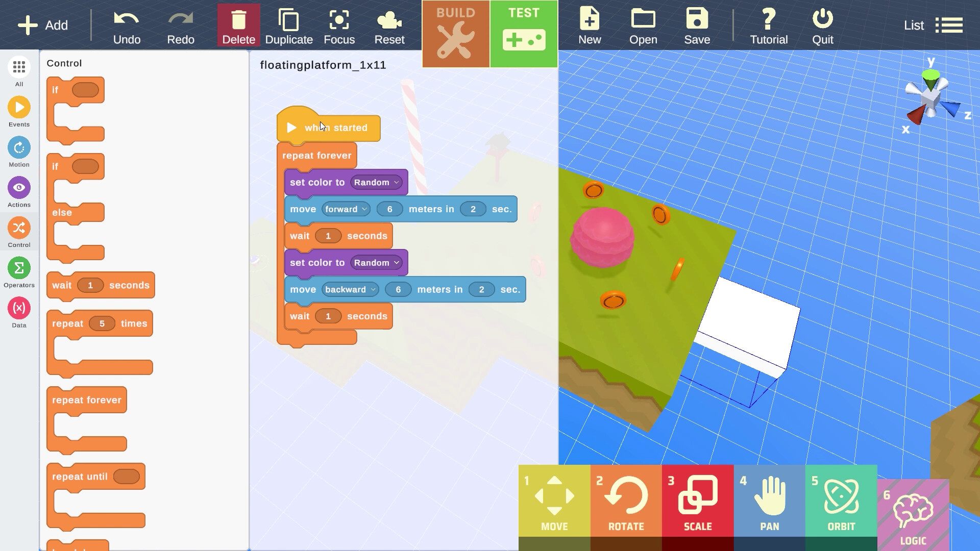Edit the wait seconds value
980x551 pixels.
[329, 236]
